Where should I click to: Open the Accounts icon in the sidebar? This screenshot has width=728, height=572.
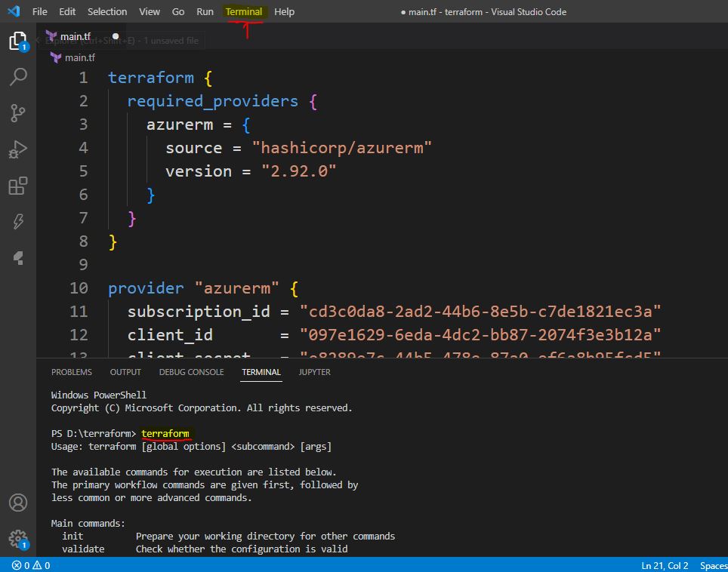pos(17,503)
